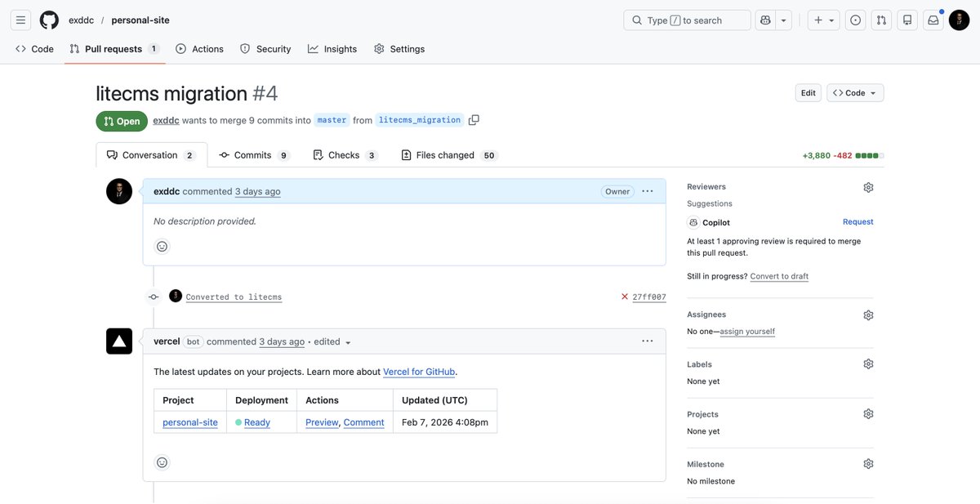This screenshot has width=980, height=504.
Task: Open the Settings repository tab
Action: (x=399, y=49)
